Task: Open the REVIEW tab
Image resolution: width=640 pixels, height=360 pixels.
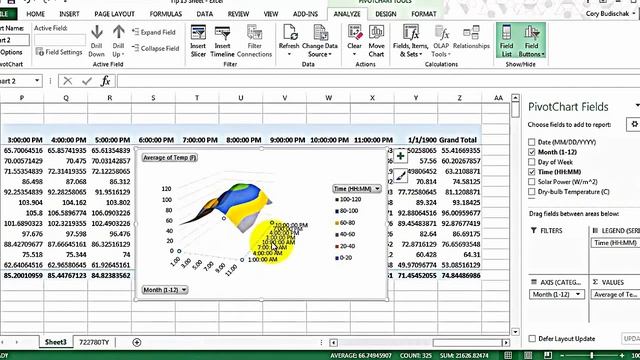Action: [238, 14]
